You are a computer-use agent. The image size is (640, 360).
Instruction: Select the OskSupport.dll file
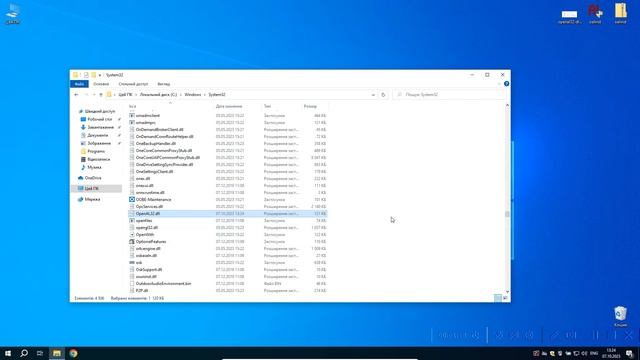149,269
